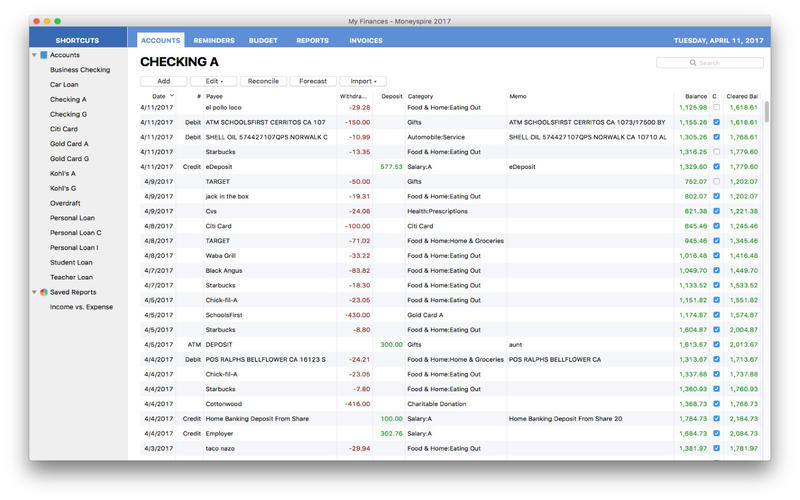The height and width of the screenshot is (500, 800).
Task: Open the Edit dropdown button
Action: click(x=213, y=81)
